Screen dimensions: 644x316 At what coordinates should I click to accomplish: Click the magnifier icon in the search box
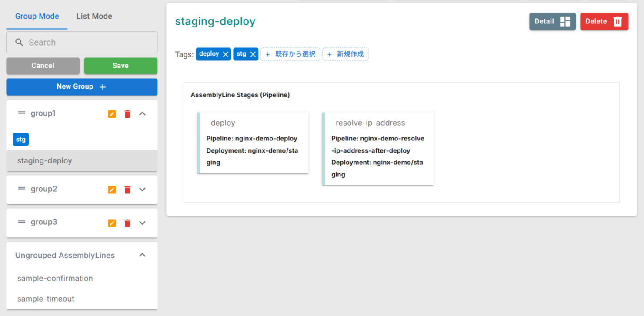(x=19, y=42)
